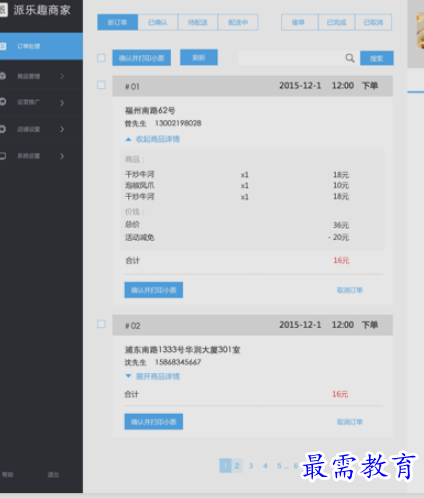
Task: Select the 催单 tab
Action: pos(299,22)
